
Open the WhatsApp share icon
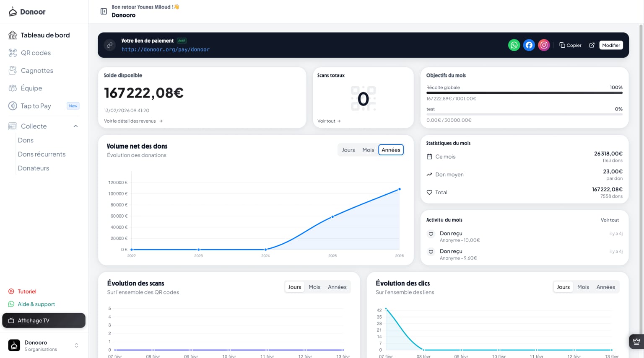tap(514, 45)
